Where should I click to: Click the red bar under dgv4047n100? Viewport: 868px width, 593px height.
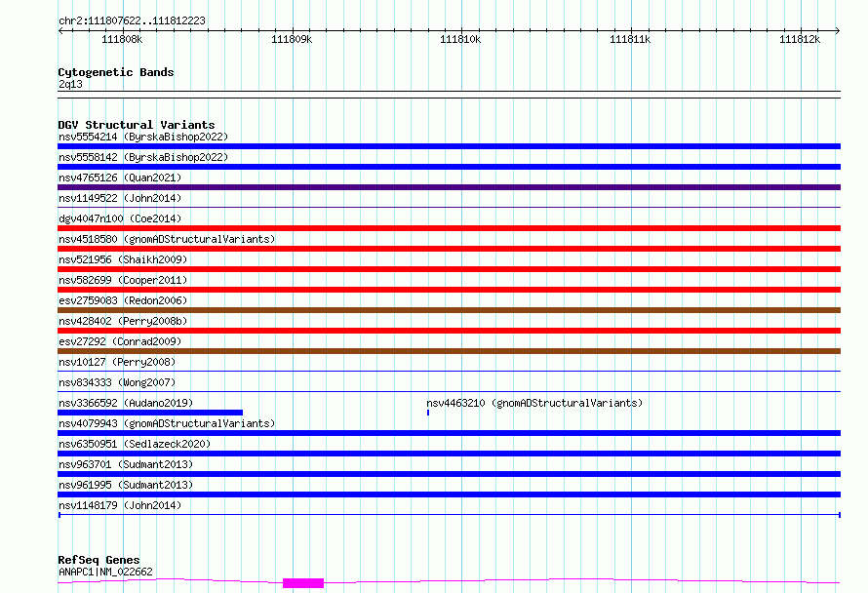pos(449,228)
